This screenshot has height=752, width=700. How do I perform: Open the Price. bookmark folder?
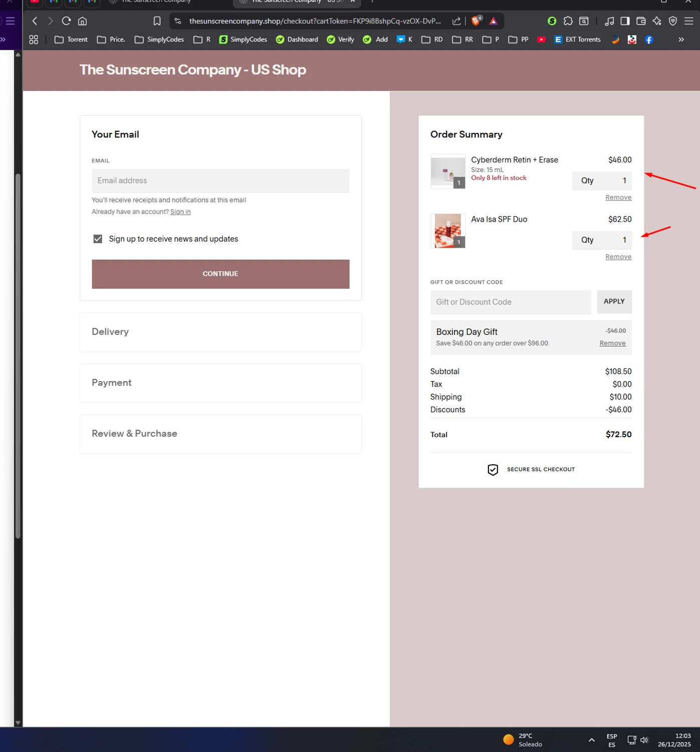coord(111,40)
